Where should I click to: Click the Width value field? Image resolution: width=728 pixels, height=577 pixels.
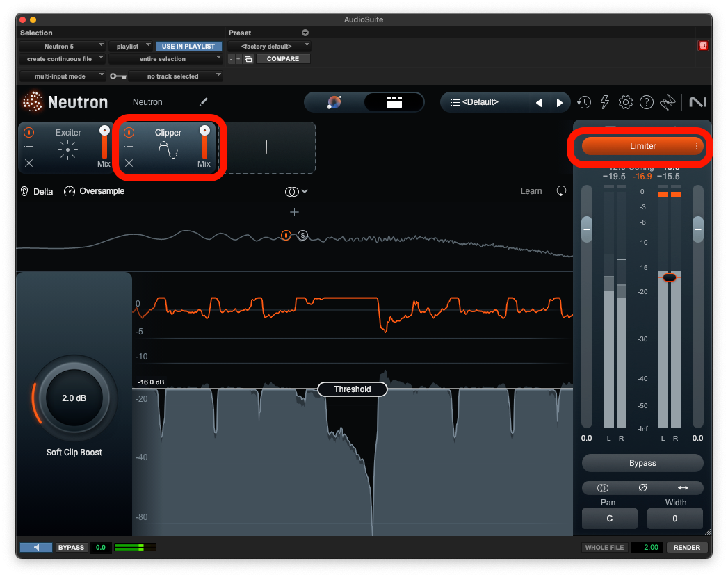pos(675,519)
